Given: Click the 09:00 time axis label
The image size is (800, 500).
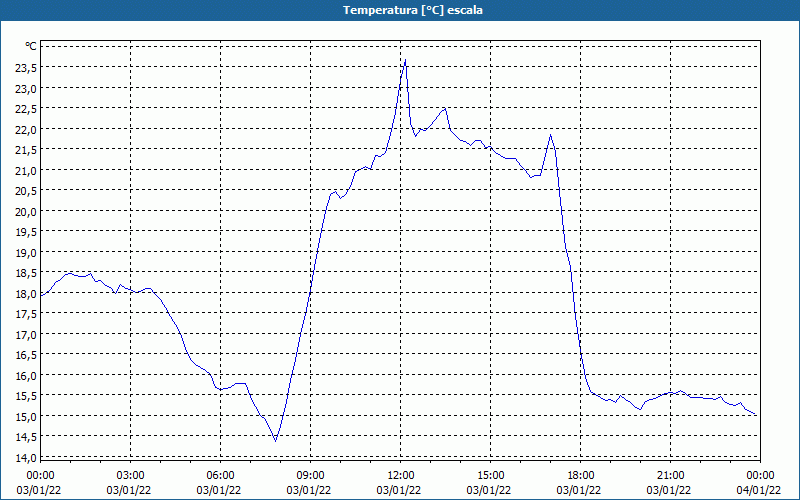Looking at the screenshot, I should 310,476.
